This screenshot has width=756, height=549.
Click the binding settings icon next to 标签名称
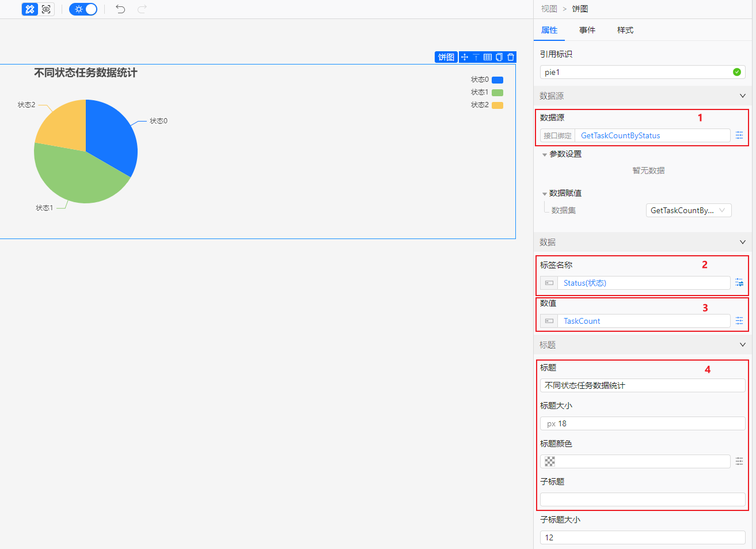pyautogui.click(x=740, y=282)
